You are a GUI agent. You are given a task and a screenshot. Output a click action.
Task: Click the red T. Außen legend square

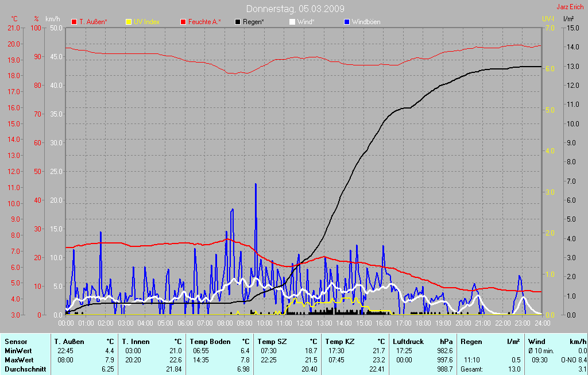coord(74,22)
